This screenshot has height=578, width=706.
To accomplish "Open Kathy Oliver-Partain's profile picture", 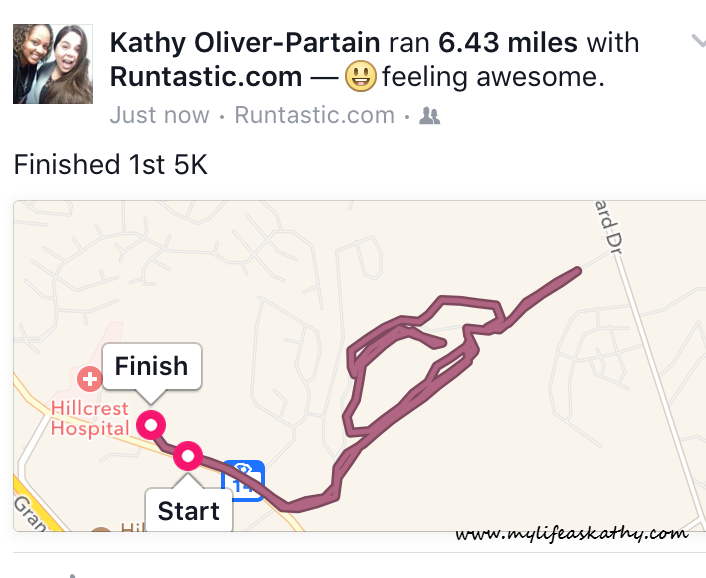I will point(52,65).
